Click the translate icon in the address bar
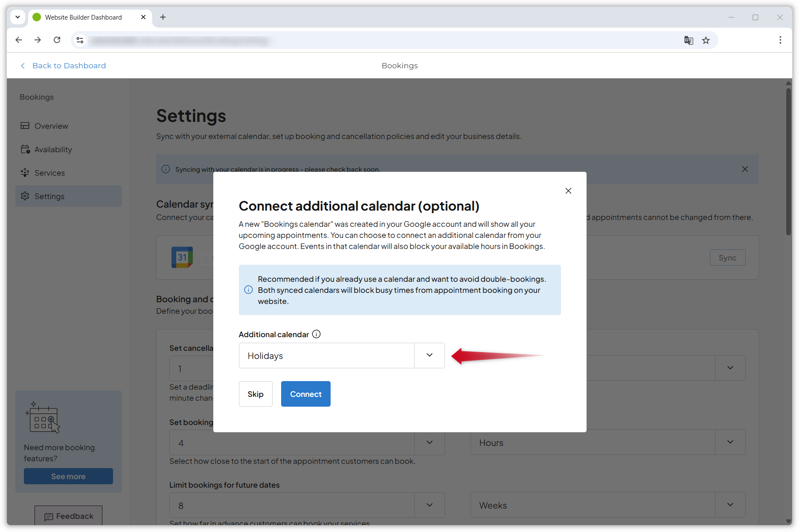 pyautogui.click(x=689, y=40)
